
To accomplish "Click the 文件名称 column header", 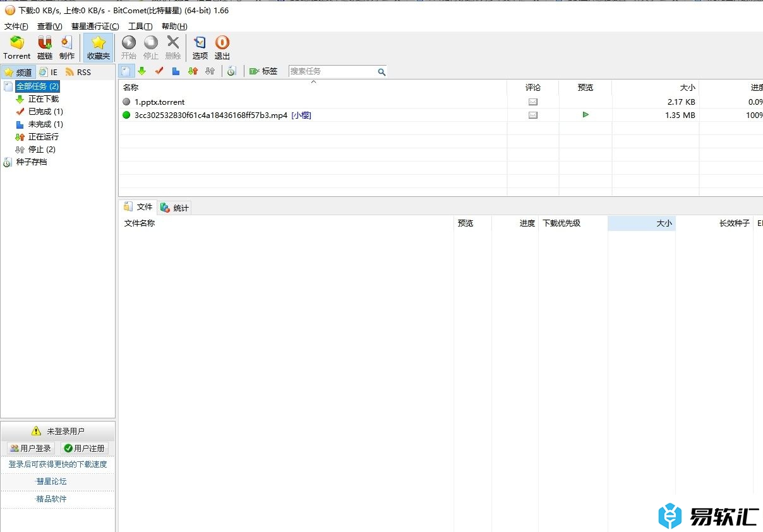I will (x=286, y=223).
